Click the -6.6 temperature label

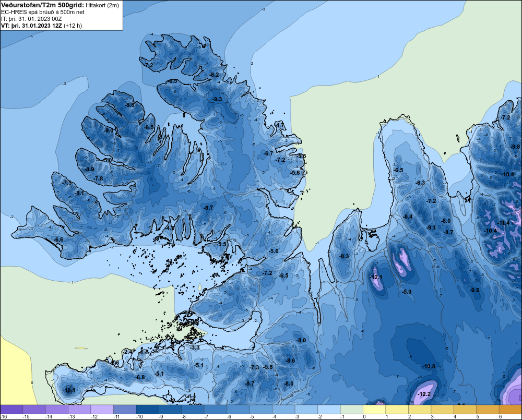pos(58,239)
